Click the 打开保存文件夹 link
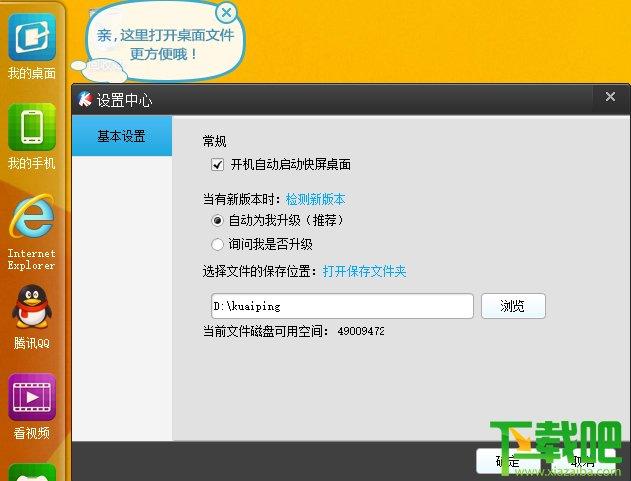Image resolution: width=631 pixels, height=481 pixels. pyautogui.click(x=364, y=271)
